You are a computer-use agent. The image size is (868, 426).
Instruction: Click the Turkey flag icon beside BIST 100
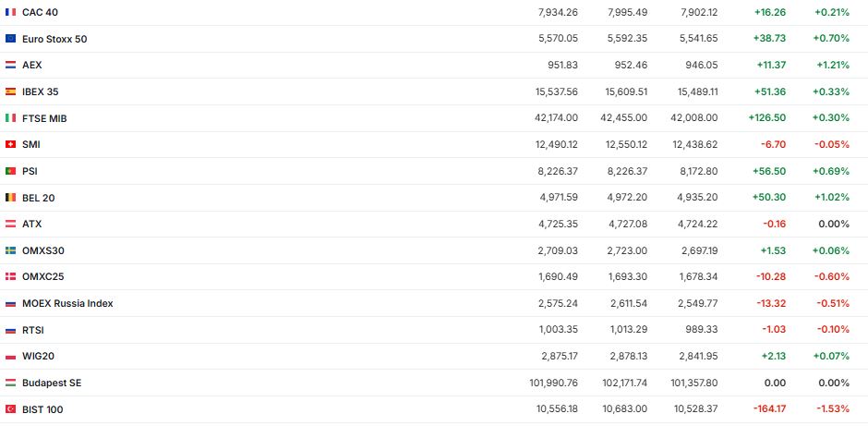click(x=10, y=409)
